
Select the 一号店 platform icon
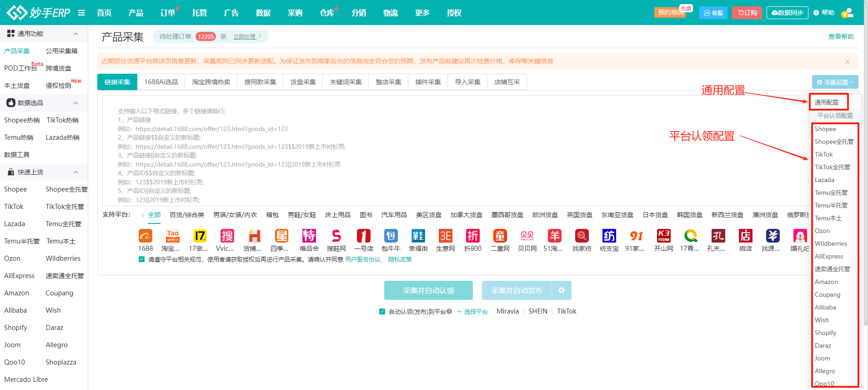(364, 236)
